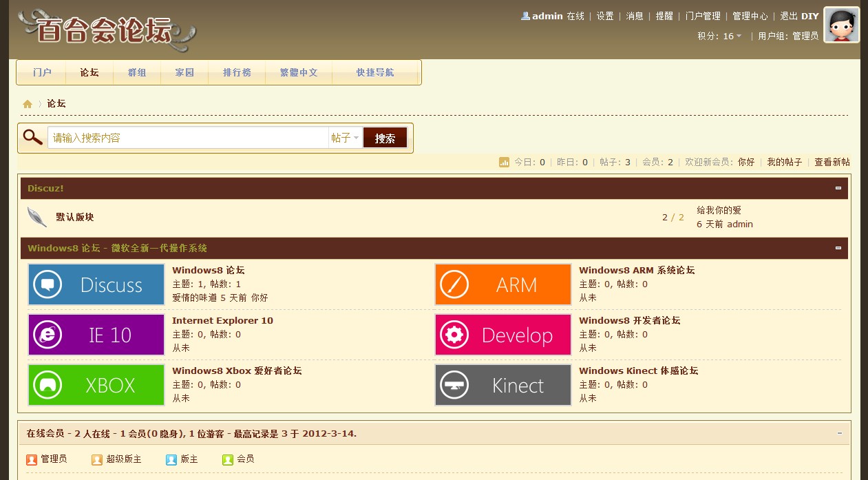The width and height of the screenshot is (868, 480).
Task: Collapse the Discuz! category section
Action: click(838, 188)
